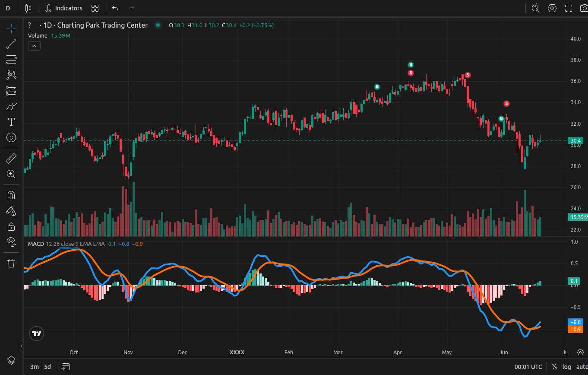
Task: Toggle log scale on price axis
Action: 566,367
